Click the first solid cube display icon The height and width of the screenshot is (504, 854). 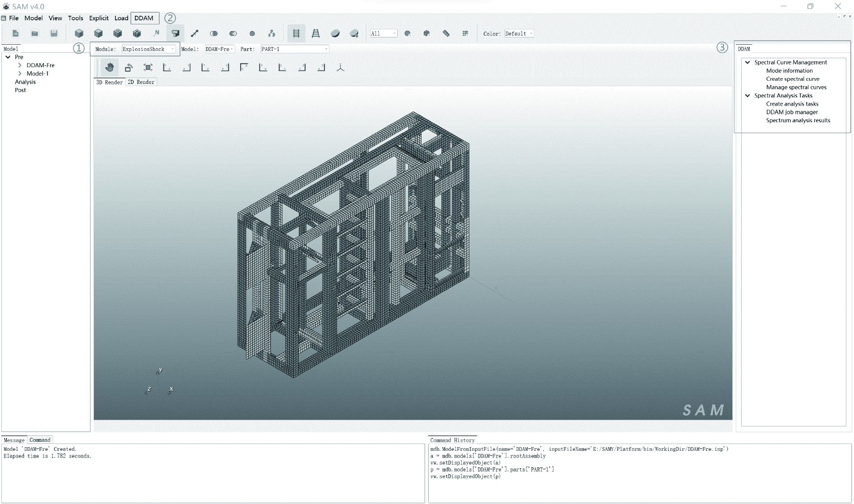pyautogui.click(x=79, y=33)
